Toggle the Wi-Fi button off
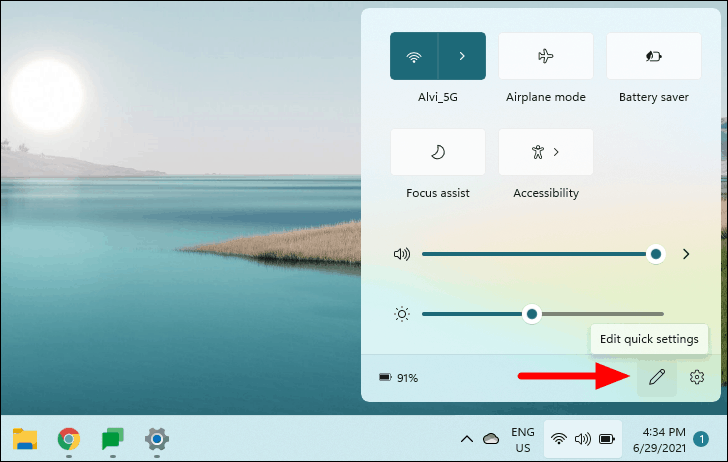Viewport: 728px width, 462px height. coord(414,56)
